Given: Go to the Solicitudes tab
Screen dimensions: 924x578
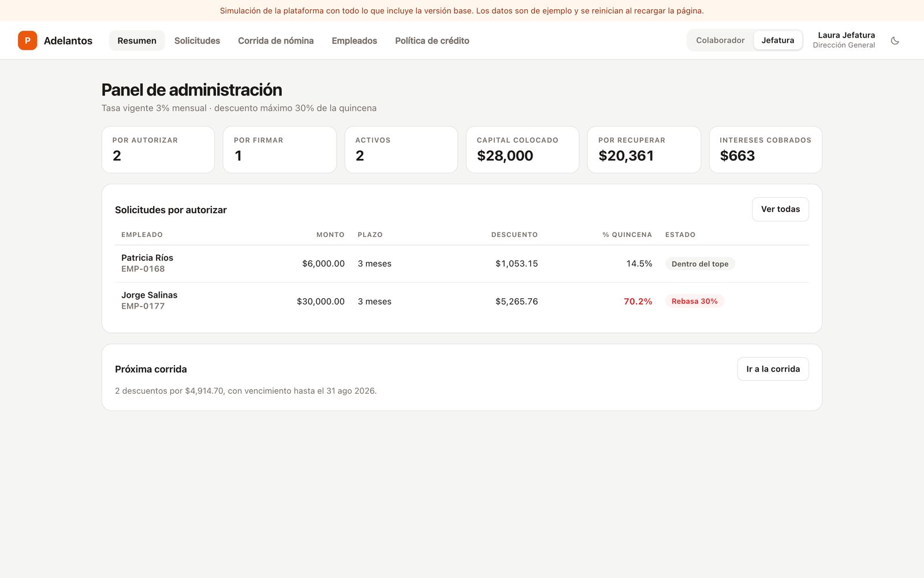Looking at the screenshot, I should (x=197, y=40).
